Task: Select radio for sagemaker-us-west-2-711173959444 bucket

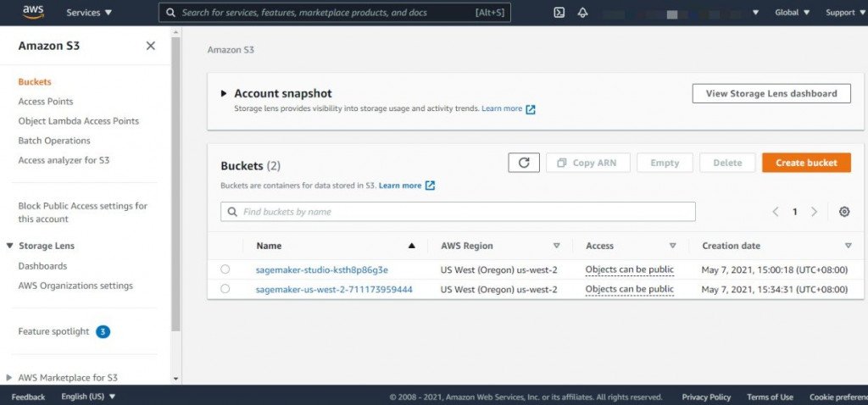Action: [225, 289]
